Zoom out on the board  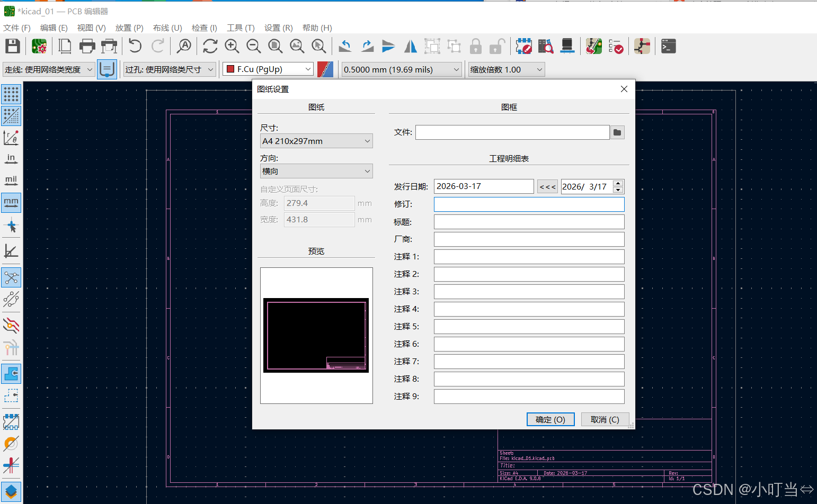253,47
